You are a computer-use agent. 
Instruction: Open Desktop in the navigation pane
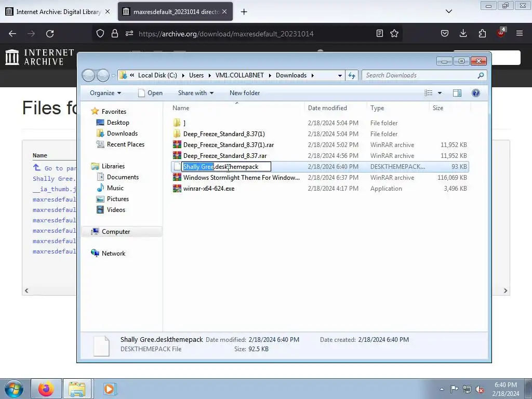click(x=113, y=123)
